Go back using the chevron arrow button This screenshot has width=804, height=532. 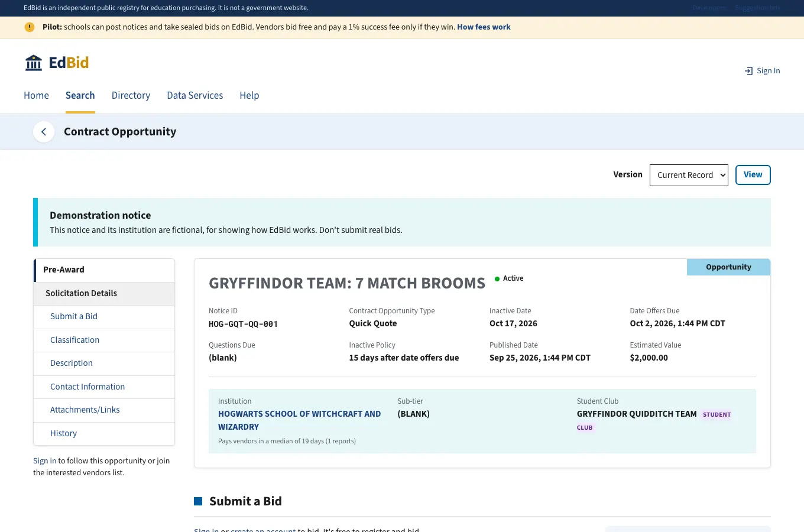point(44,132)
